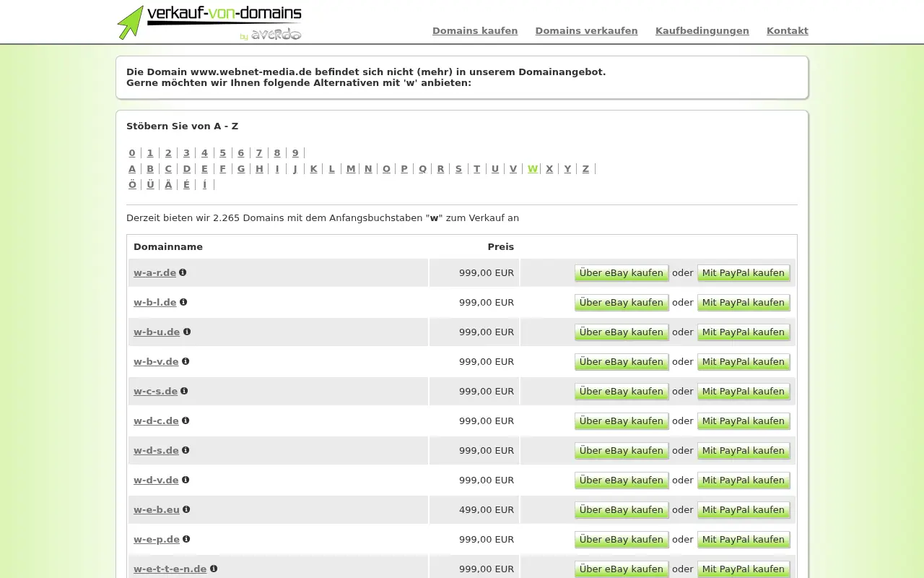
Task: Show domains beginning with digit 0
Action: click(x=132, y=152)
